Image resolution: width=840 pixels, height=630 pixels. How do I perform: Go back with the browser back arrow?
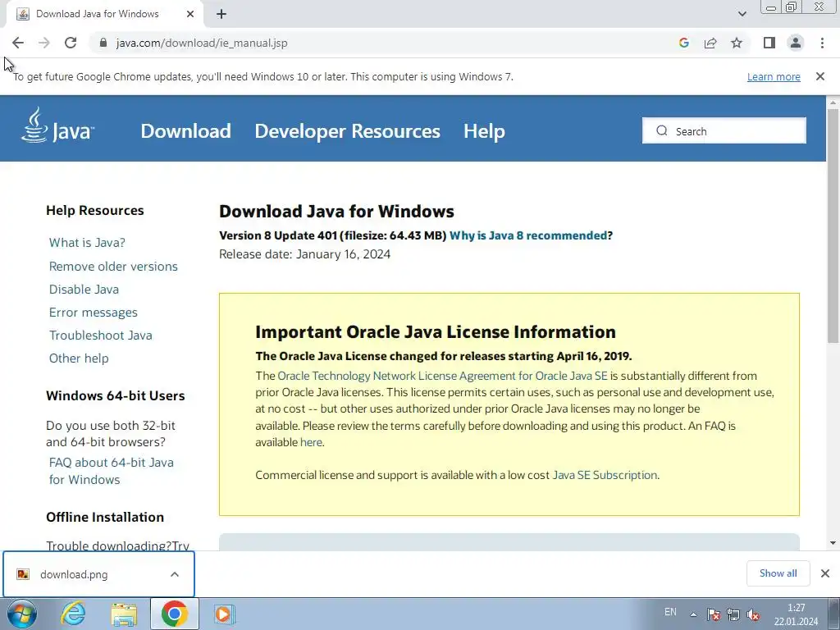point(18,43)
